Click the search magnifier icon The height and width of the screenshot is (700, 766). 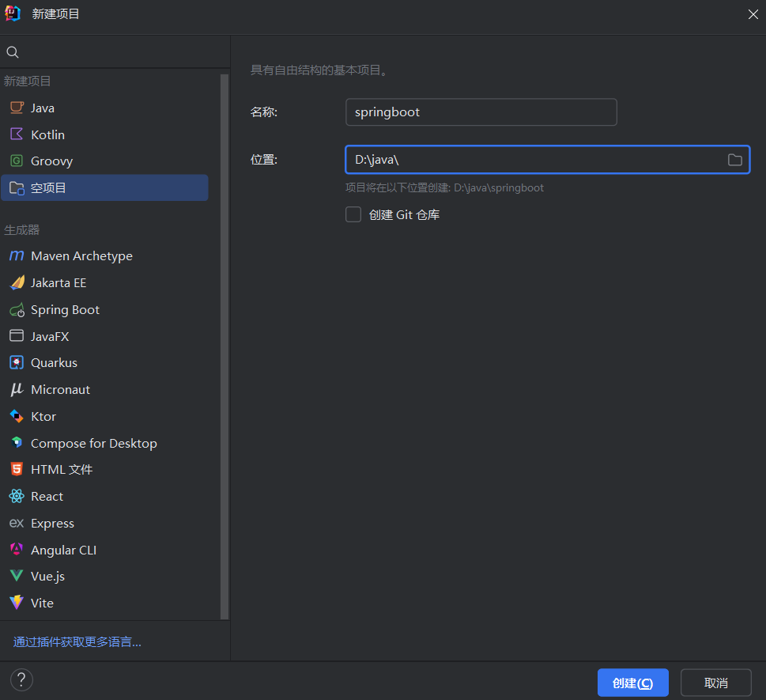(x=13, y=52)
